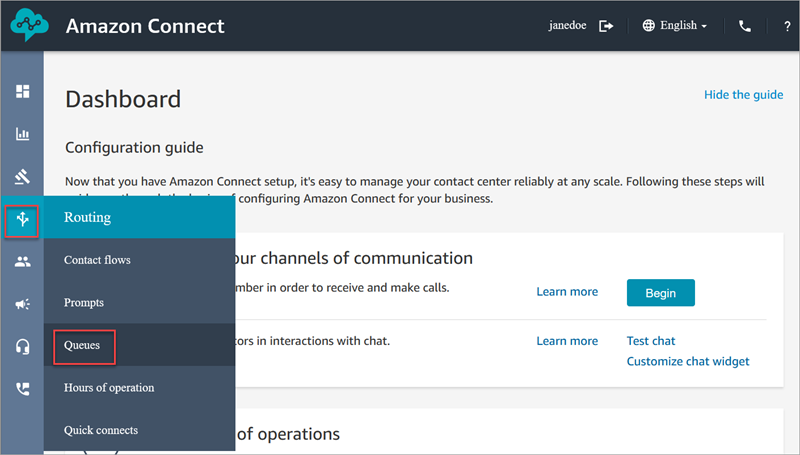Open the Users icon in sidebar
The height and width of the screenshot is (455, 800).
[x=22, y=262]
